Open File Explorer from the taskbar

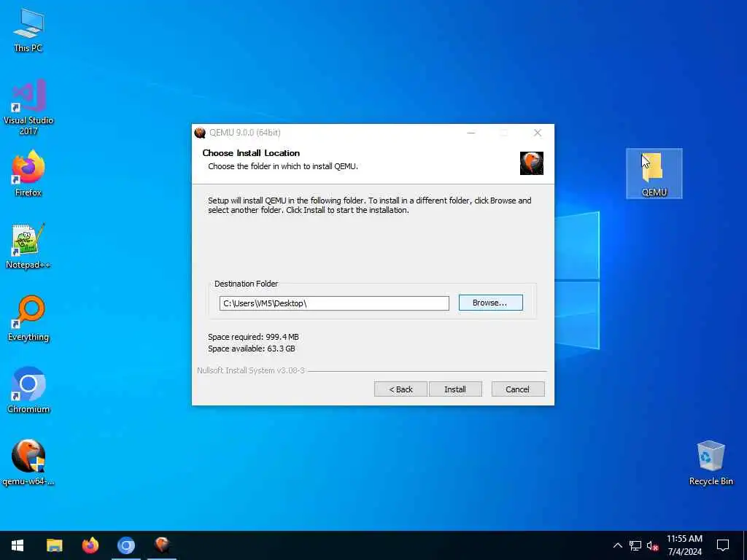point(54,545)
